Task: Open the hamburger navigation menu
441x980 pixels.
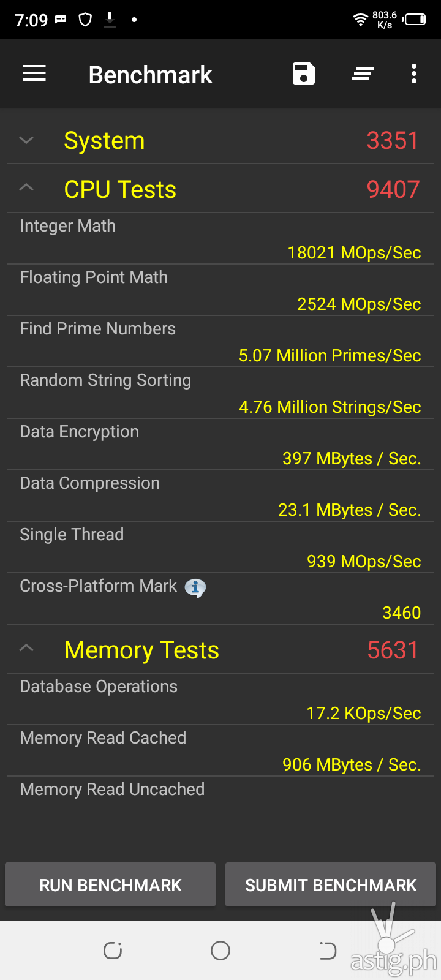Action: coord(34,74)
